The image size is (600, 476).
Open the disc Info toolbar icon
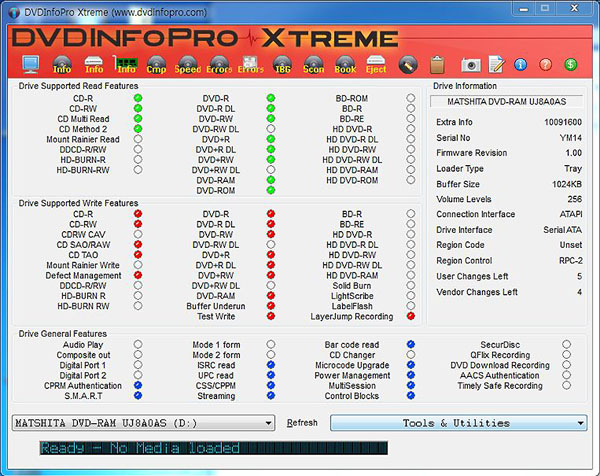click(62, 64)
